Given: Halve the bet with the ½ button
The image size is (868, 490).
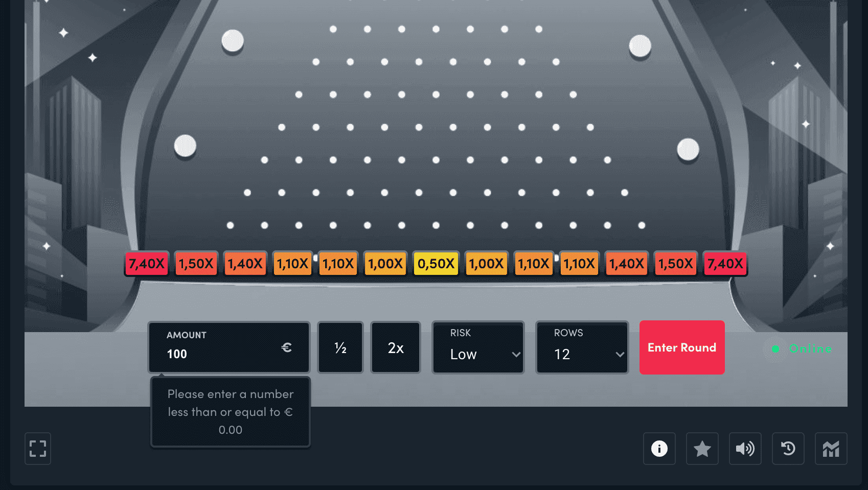Looking at the screenshot, I should (x=340, y=347).
